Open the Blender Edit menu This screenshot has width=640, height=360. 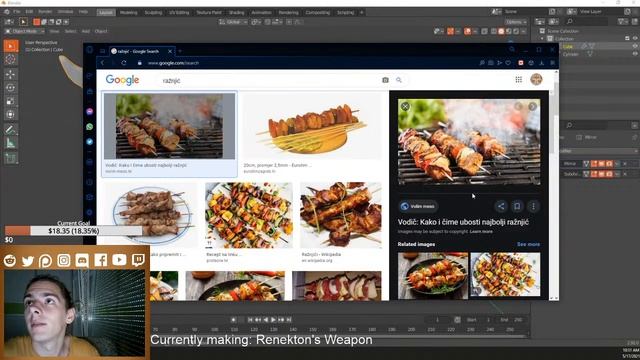point(29,12)
